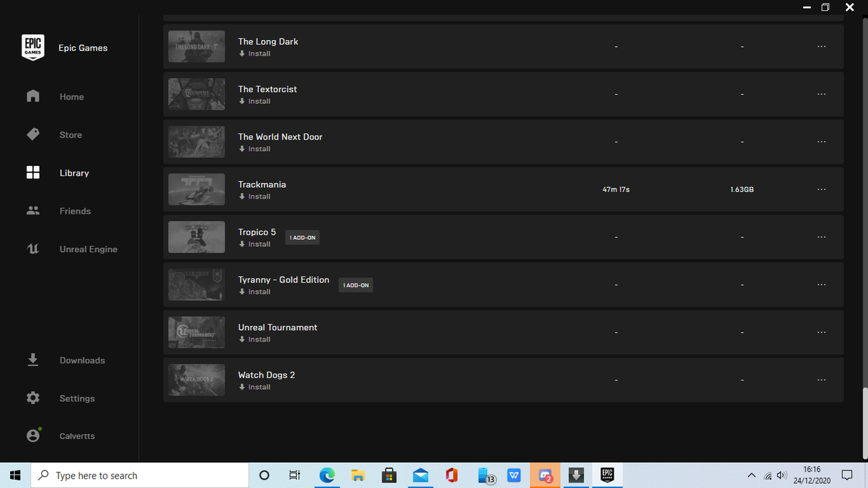Open options menu for The World Next Door

click(x=821, y=142)
